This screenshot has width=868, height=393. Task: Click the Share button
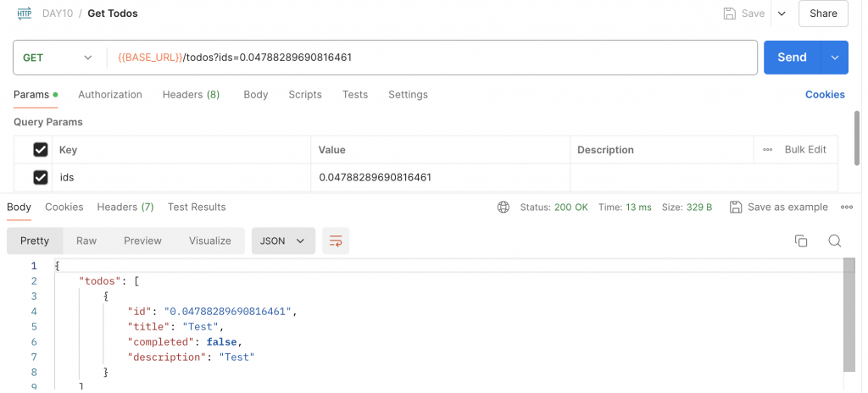(823, 14)
